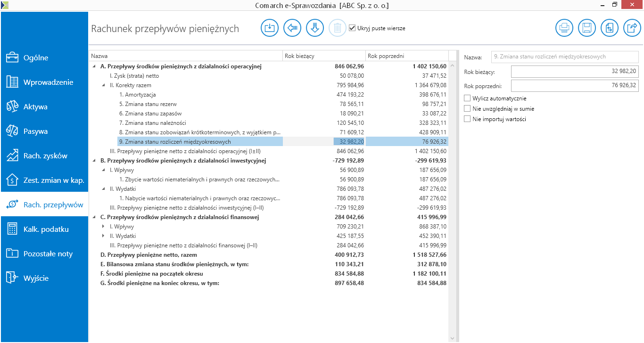The height and width of the screenshot is (343, 644).
Task: Collapse section A. operating activity cash flows
Action: coord(94,66)
